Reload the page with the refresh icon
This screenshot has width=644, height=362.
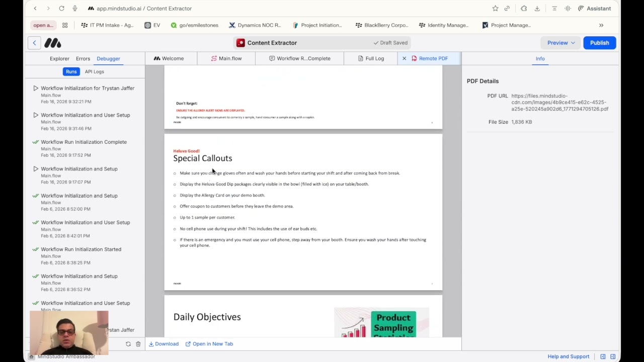point(61,9)
